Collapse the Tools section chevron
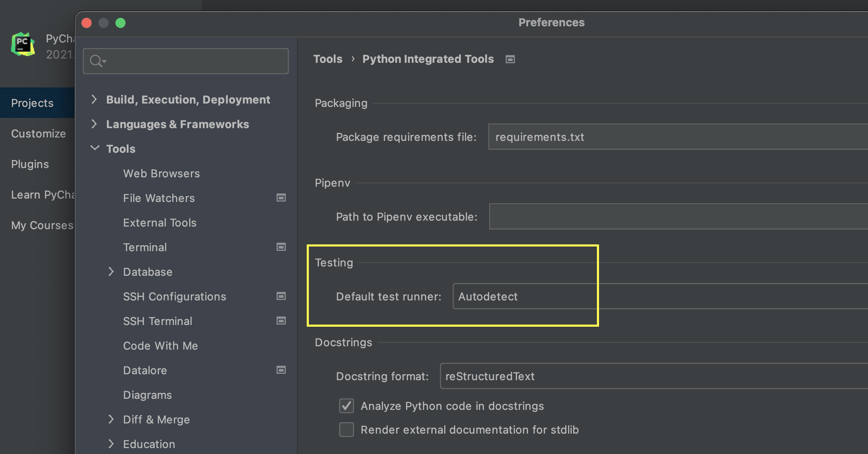The height and width of the screenshot is (454, 868). (x=95, y=148)
